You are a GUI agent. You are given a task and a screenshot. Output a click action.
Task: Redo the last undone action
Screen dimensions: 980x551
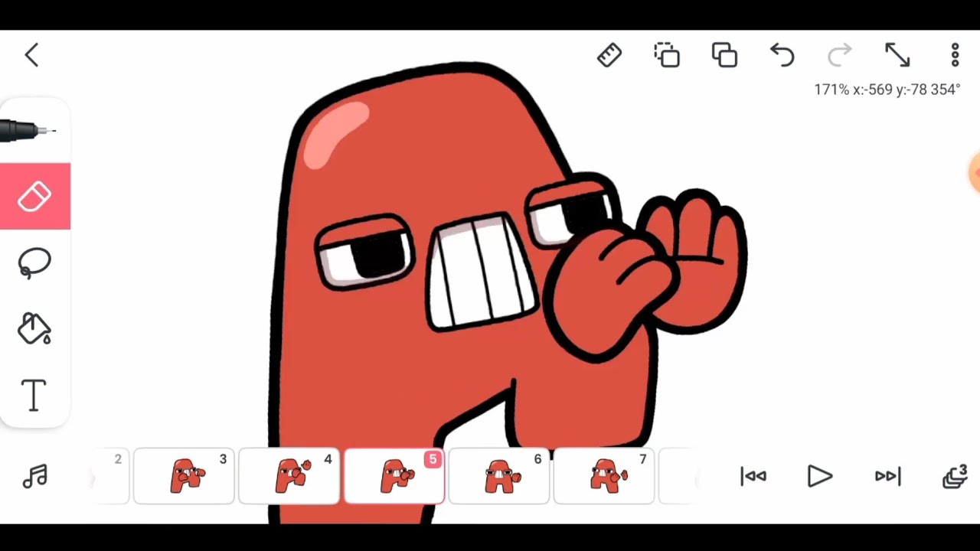pyautogui.click(x=840, y=55)
